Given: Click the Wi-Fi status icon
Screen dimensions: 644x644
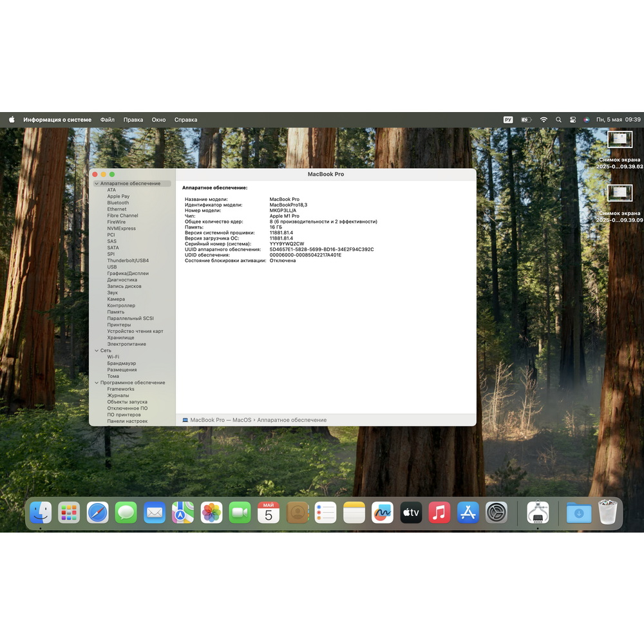Looking at the screenshot, I should point(544,120).
